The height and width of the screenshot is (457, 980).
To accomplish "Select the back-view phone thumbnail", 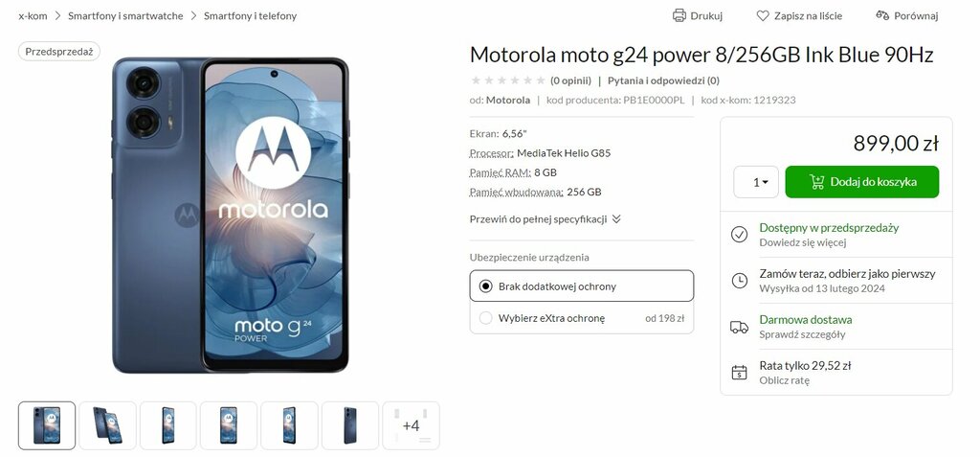I will pos(350,425).
